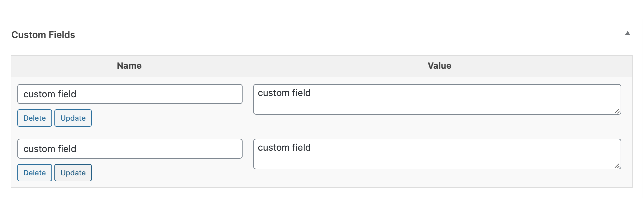
Task: Click inside the second Value textarea
Action: pyautogui.click(x=437, y=158)
